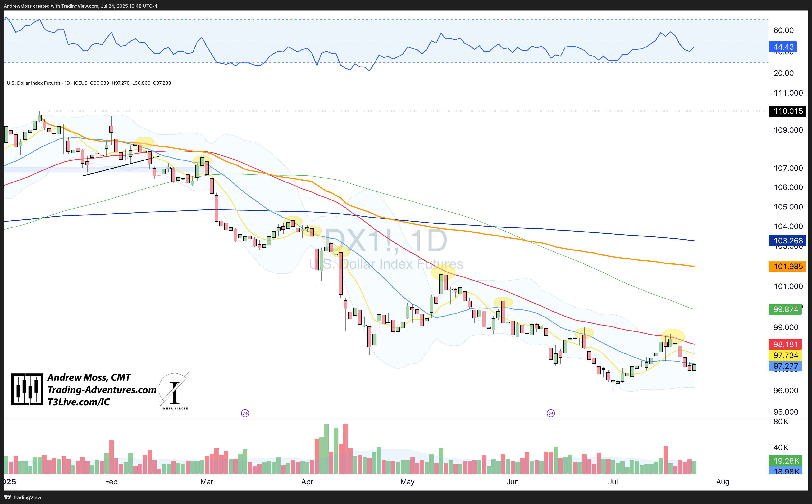Click the purple event marker near Mar
The image size is (812, 504).
click(245, 413)
